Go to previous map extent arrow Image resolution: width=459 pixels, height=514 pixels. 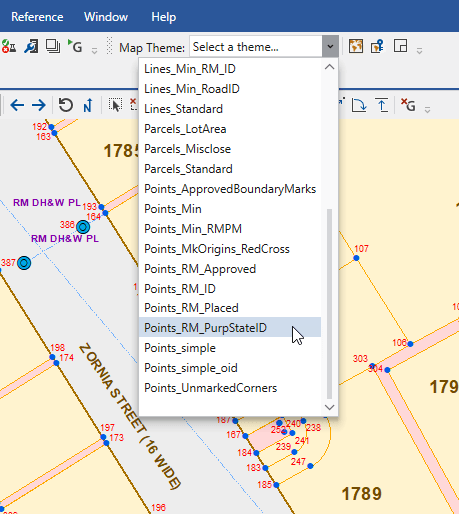(x=17, y=105)
